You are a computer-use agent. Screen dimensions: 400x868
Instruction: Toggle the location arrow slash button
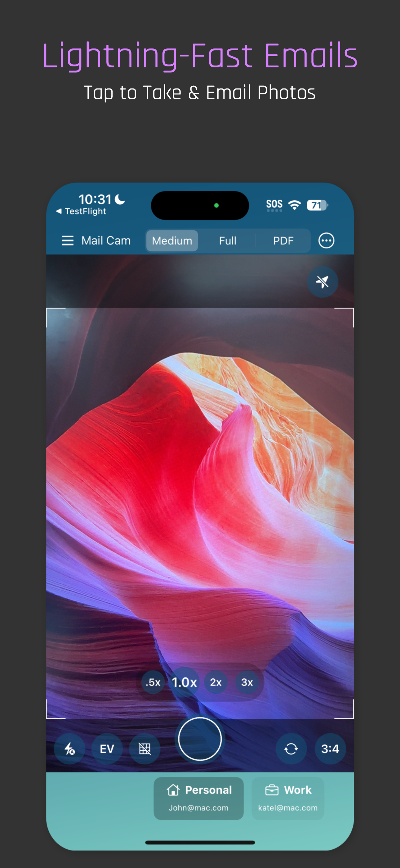point(322,282)
